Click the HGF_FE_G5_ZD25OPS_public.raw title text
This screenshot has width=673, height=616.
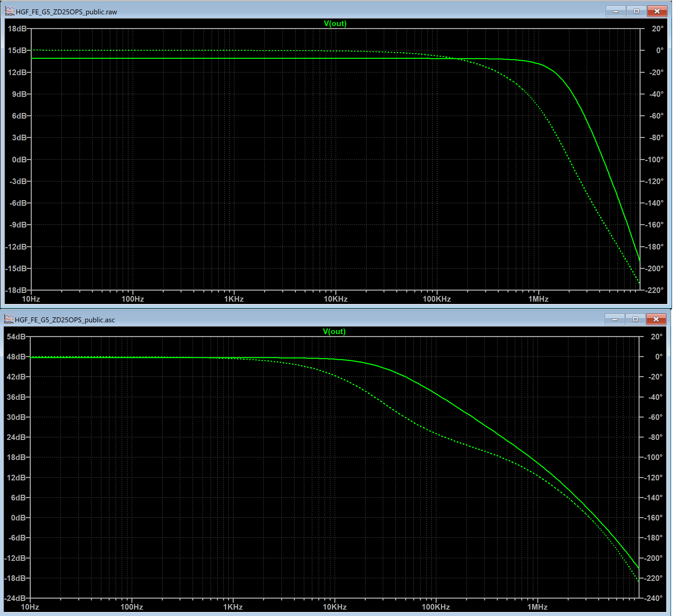[67, 12]
